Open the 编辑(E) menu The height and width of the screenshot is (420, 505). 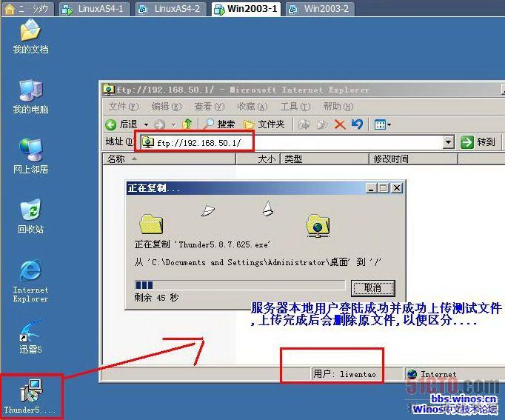click(x=166, y=106)
